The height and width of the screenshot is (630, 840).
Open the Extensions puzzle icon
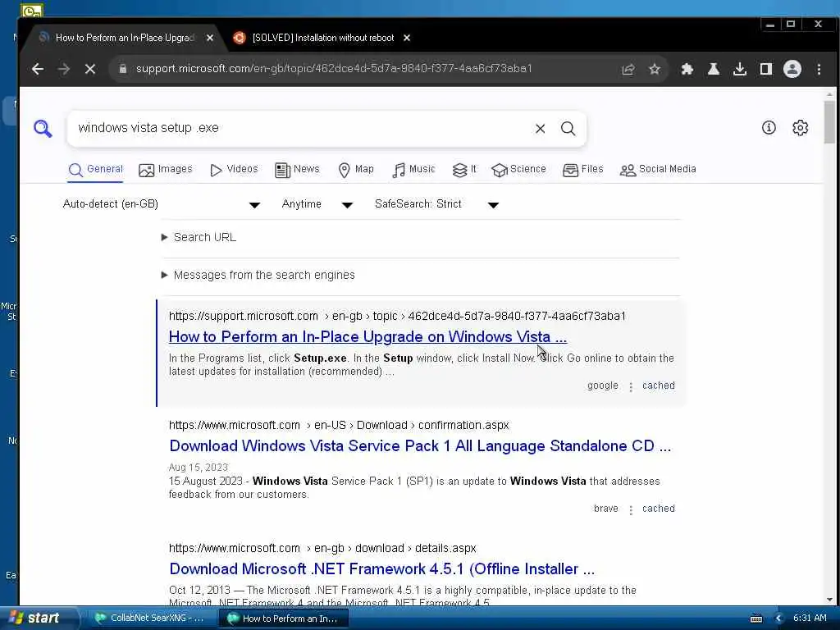687,69
